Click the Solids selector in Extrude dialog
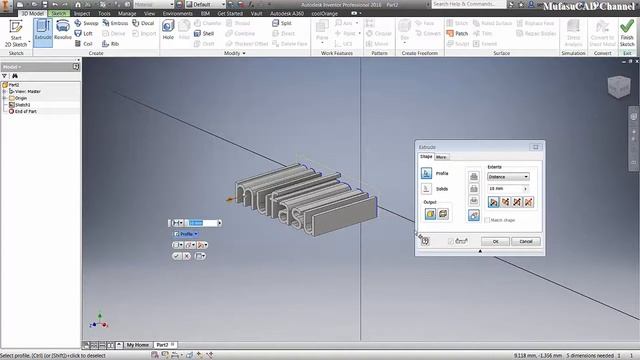This screenshot has height=360, width=640. tap(426, 189)
